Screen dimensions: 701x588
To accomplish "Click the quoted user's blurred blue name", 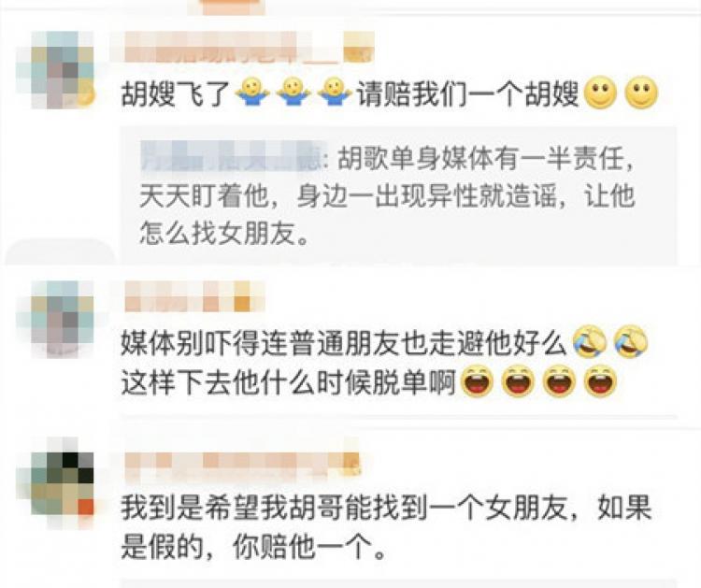I will pyautogui.click(x=229, y=156).
